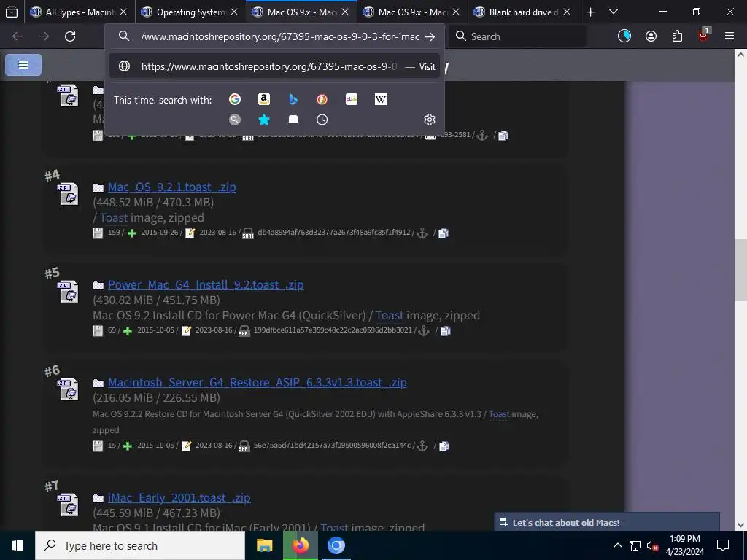
Task: Open muted volume tray icon
Action: tap(652, 545)
